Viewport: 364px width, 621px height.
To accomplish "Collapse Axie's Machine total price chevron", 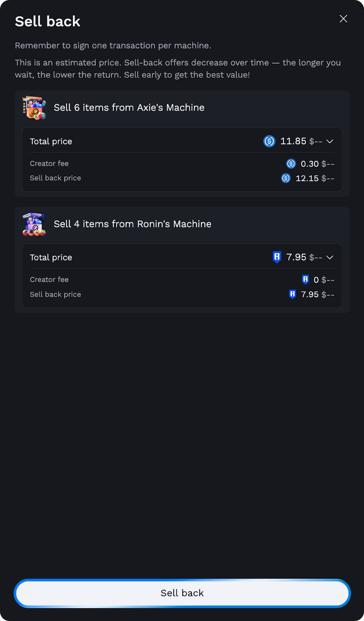I will pyautogui.click(x=330, y=141).
